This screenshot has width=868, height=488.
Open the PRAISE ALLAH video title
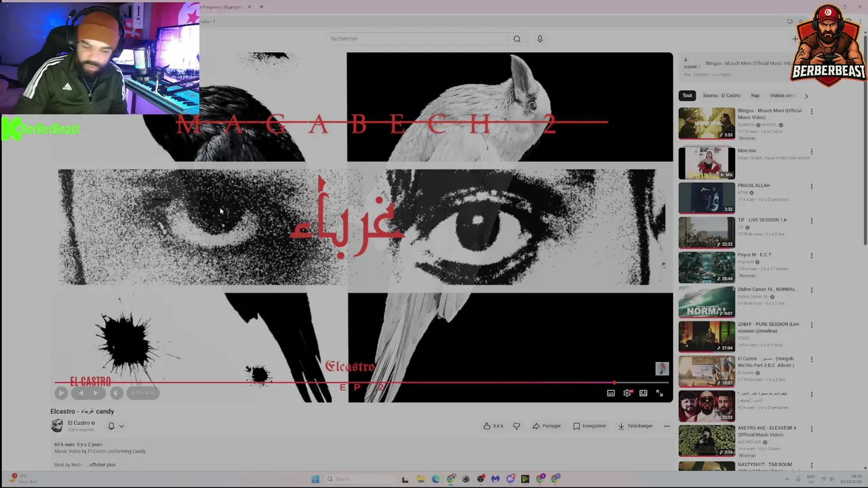(753, 186)
